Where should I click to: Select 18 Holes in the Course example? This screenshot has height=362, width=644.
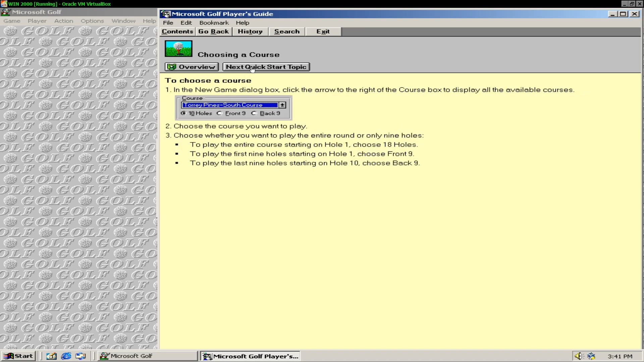pyautogui.click(x=183, y=113)
